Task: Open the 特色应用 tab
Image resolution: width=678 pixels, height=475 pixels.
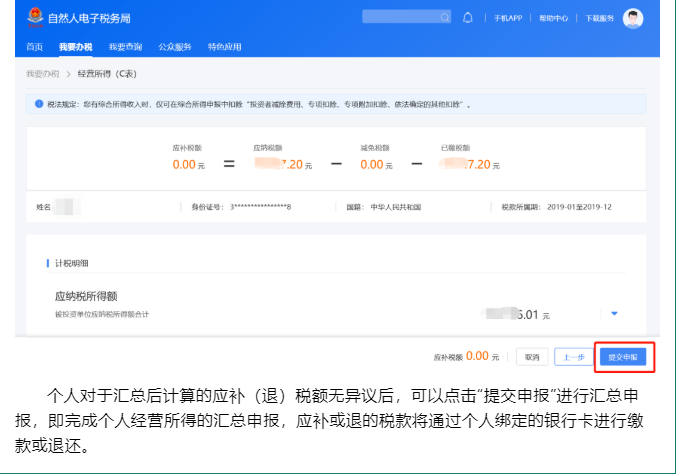Action: pos(225,47)
